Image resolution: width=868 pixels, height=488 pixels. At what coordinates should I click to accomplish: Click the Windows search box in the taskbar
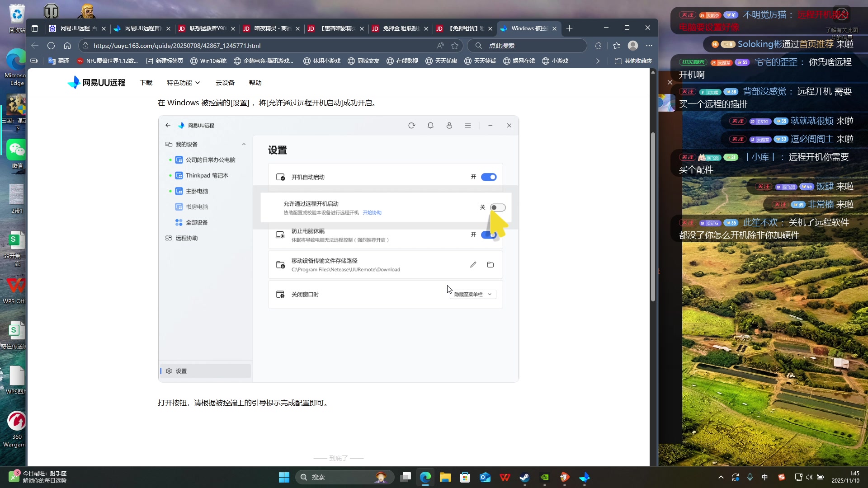coord(344,477)
